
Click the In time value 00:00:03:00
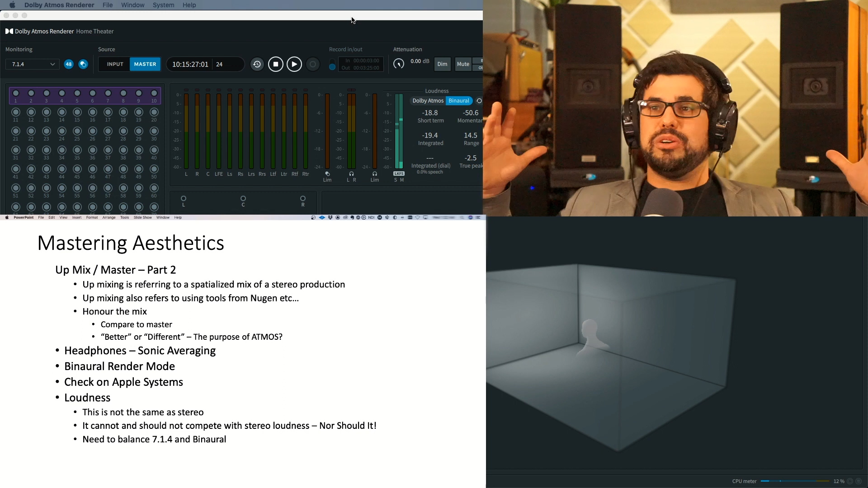(366, 61)
